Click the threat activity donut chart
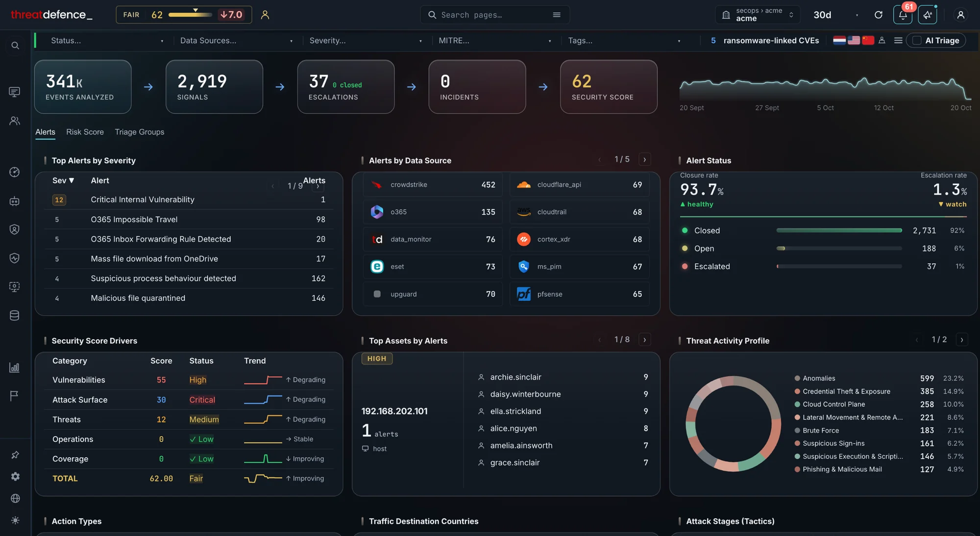Viewport: 980px width, 536px height. [x=733, y=424]
